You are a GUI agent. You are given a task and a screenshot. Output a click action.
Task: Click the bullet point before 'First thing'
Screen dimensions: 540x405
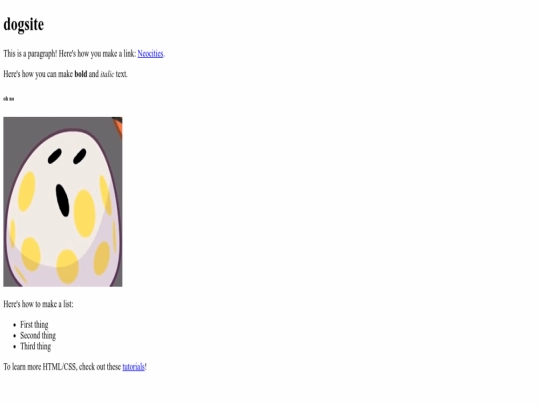14,325
